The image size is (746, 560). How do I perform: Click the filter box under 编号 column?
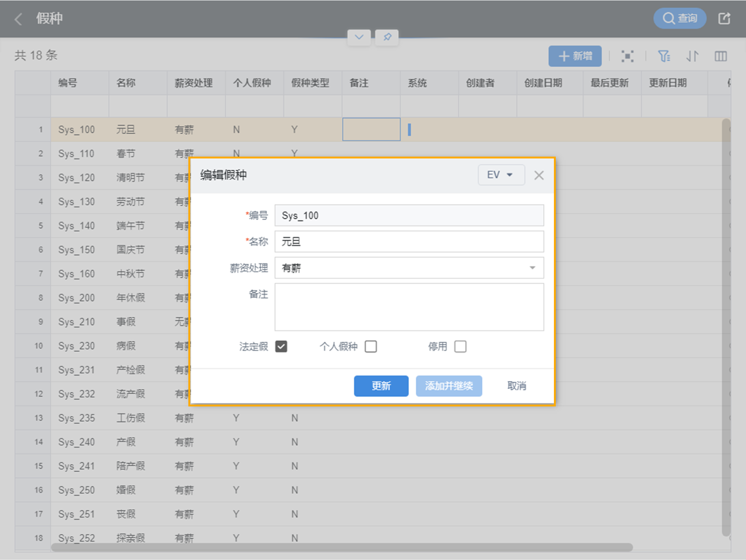(x=80, y=106)
